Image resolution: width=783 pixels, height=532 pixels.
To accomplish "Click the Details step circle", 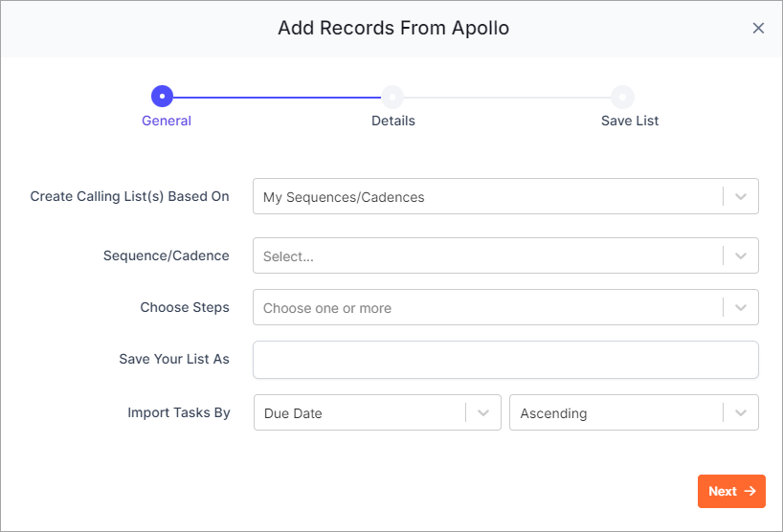I will 392,97.
